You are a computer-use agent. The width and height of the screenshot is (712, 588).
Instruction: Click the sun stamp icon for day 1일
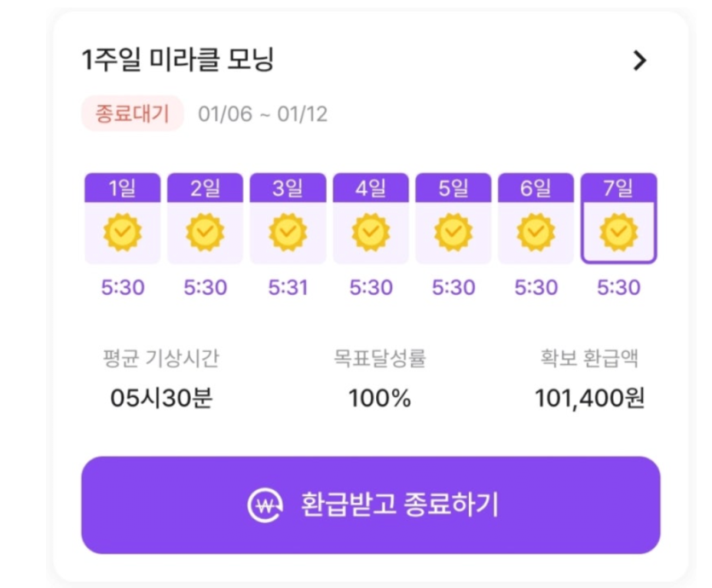tap(122, 232)
